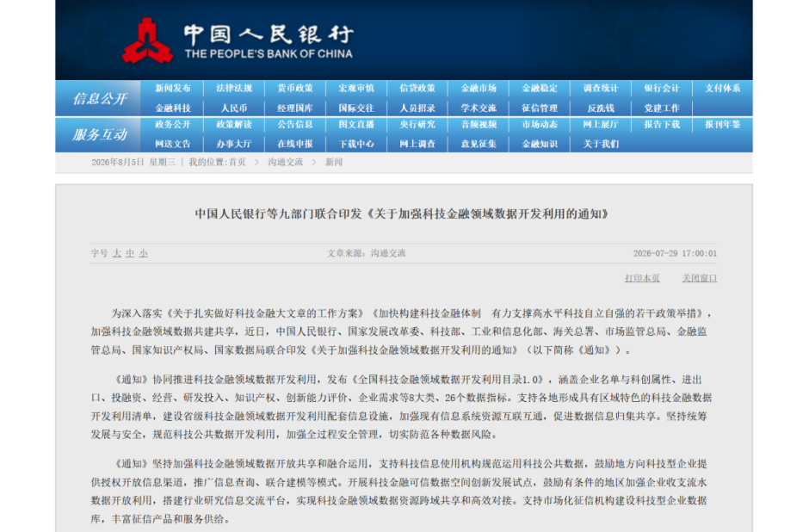This screenshot has width=809, height=532.
Task: Open the 新闻发布 menu item
Action: (173, 89)
